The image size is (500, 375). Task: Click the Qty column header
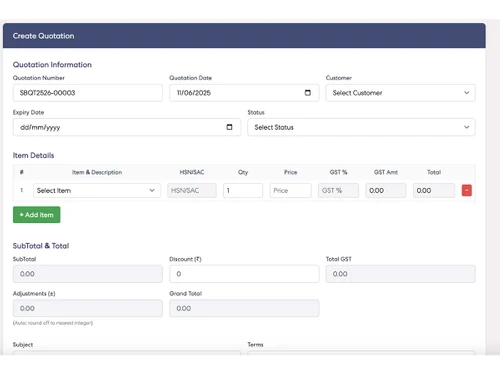[243, 172]
